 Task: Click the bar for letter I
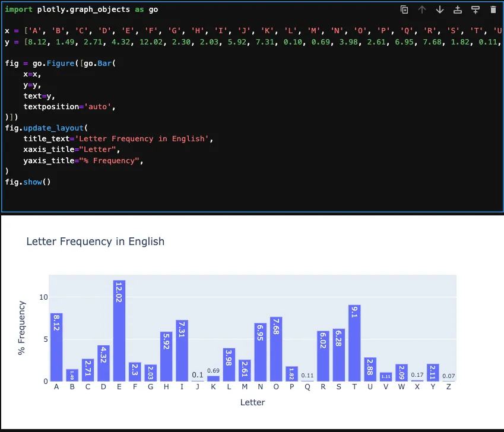182,351
